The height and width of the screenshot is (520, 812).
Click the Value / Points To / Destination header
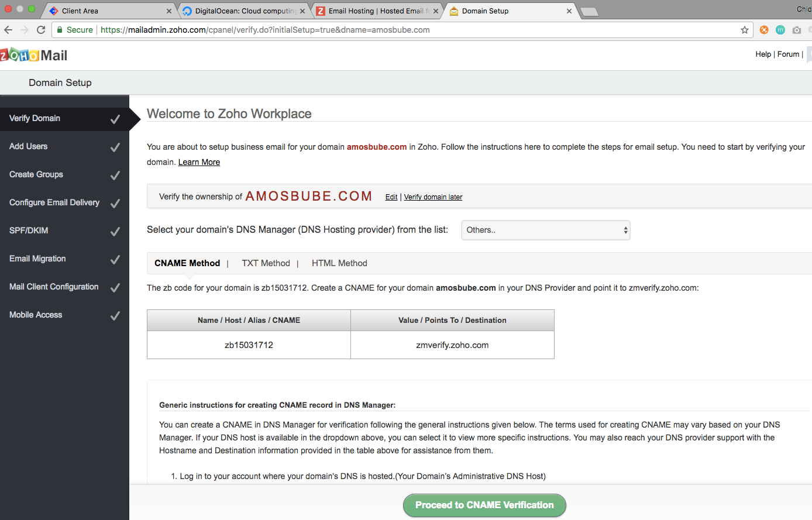pyautogui.click(x=452, y=321)
